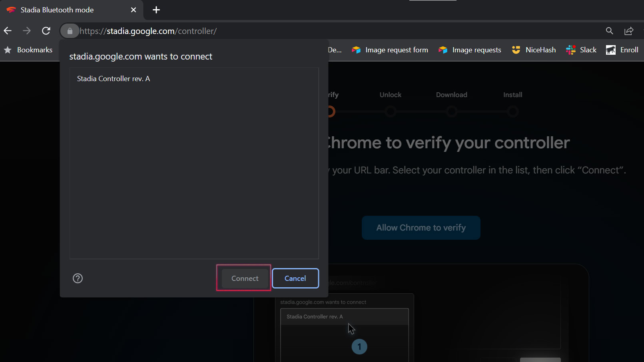The width and height of the screenshot is (644, 362).
Task: Click the dialog title 'stadia.google.com wants to connect'
Action: tap(141, 57)
